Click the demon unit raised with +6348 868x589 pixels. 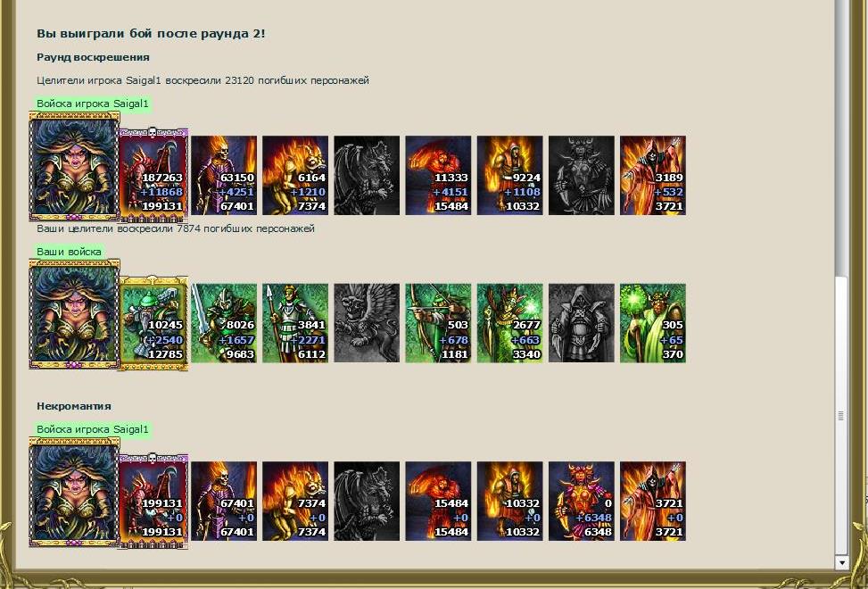582,501
